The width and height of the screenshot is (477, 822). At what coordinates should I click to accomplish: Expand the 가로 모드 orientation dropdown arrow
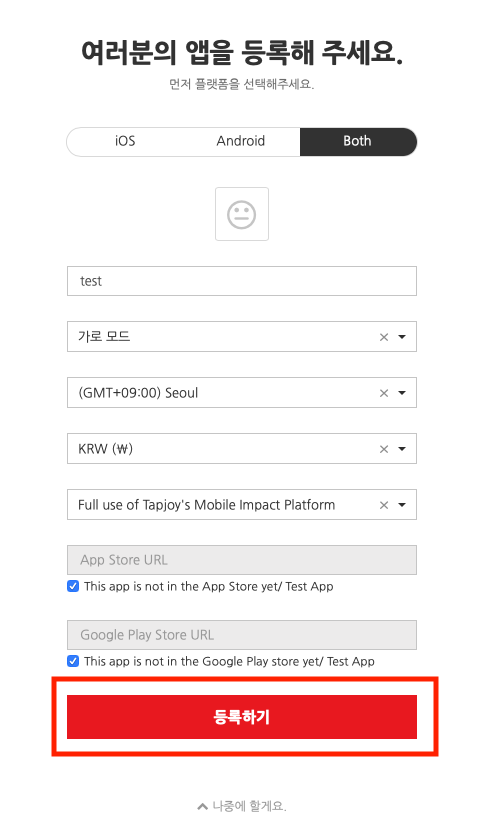402,337
